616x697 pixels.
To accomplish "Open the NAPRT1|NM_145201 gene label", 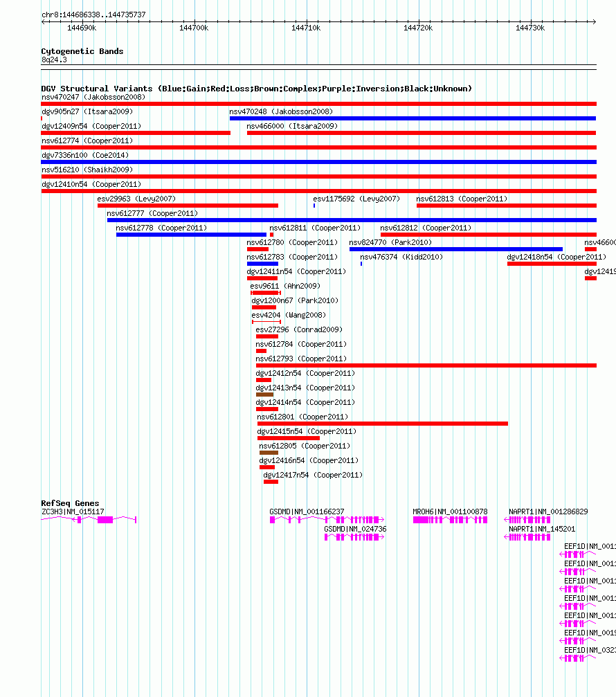I will point(542,529).
